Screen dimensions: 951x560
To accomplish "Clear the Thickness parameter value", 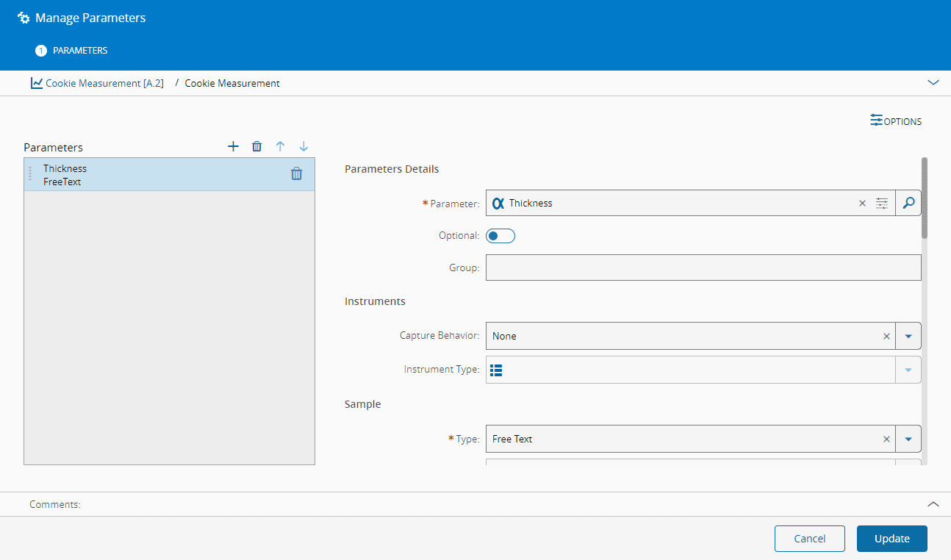I will click(x=862, y=204).
